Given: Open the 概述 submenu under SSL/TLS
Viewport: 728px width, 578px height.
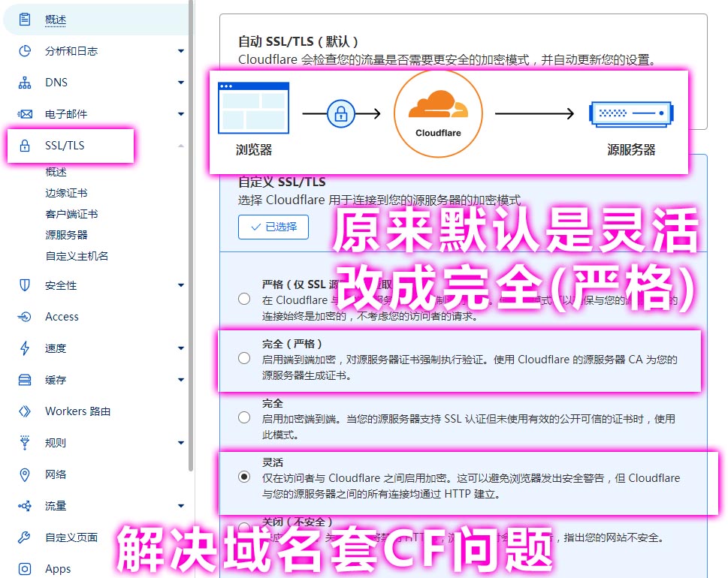Looking at the screenshot, I should point(56,172).
